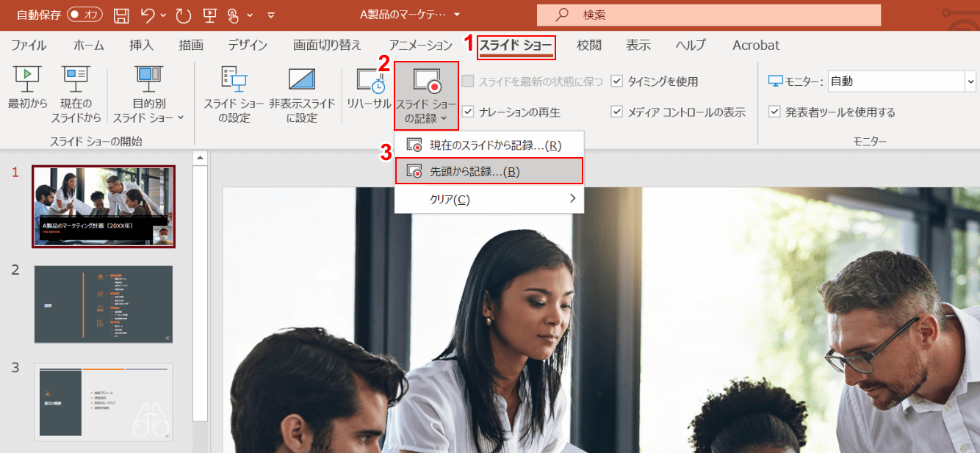The image size is (980, 453).
Task: Uncheck タイミングを使用 checkbox
Action: [x=617, y=81]
